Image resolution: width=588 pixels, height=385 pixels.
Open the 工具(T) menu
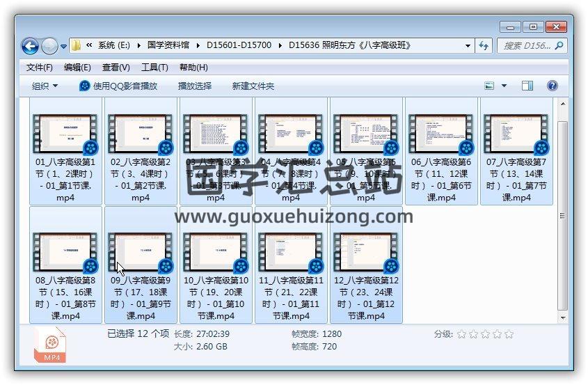click(x=154, y=68)
